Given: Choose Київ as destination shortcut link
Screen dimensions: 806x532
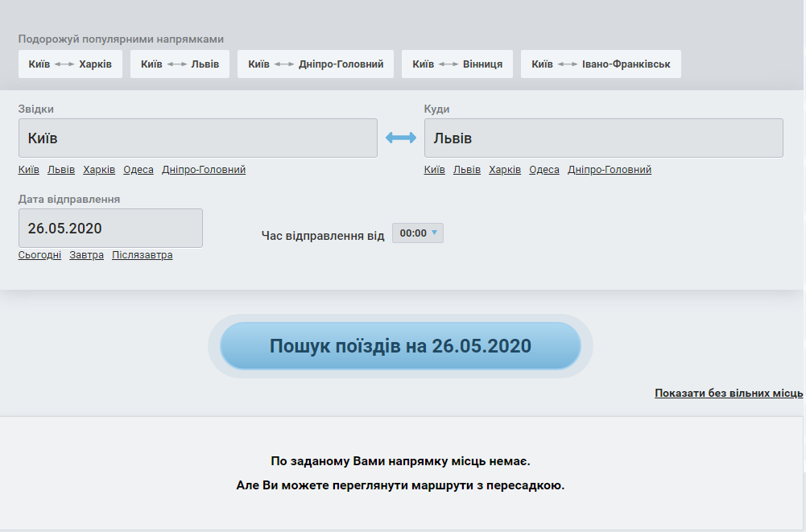Looking at the screenshot, I should point(434,170).
